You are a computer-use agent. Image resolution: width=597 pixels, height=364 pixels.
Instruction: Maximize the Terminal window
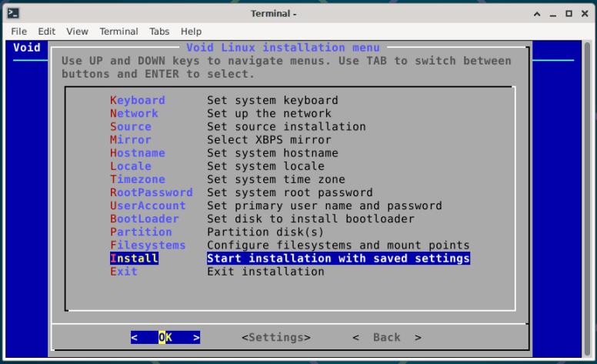pyautogui.click(x=569, y=14)
